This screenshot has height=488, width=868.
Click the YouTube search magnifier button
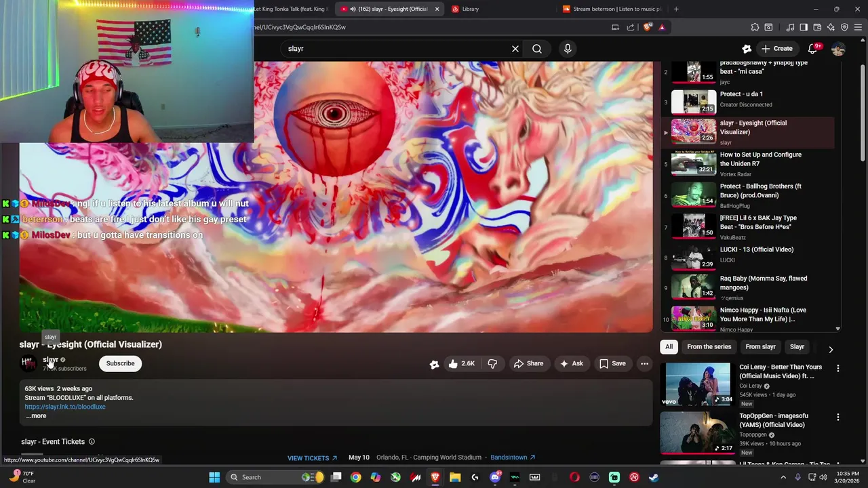click(x=536, y=49)
